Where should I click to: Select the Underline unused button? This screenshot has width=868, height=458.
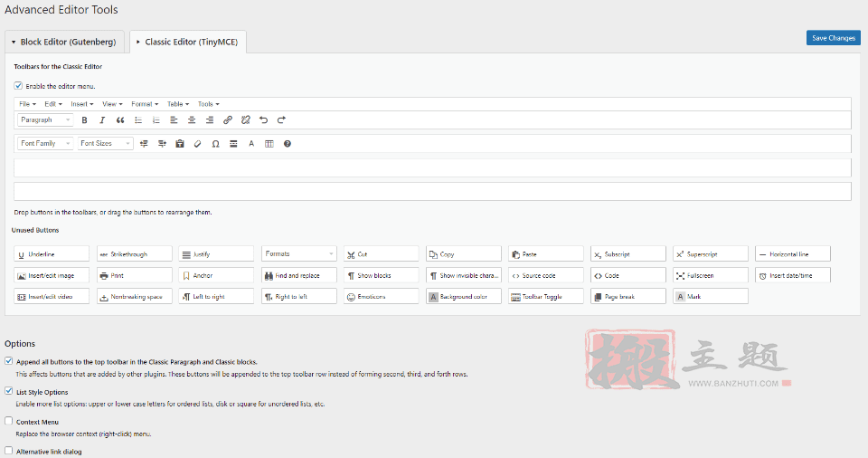(52, 254)
